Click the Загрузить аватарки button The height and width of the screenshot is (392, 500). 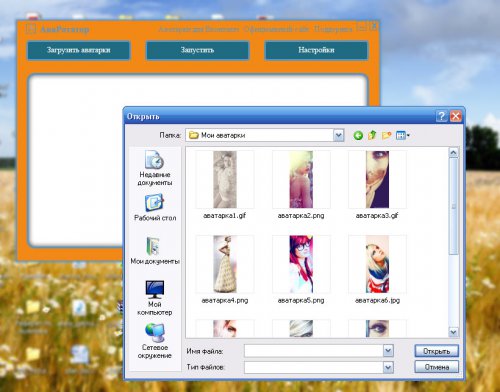78,50
